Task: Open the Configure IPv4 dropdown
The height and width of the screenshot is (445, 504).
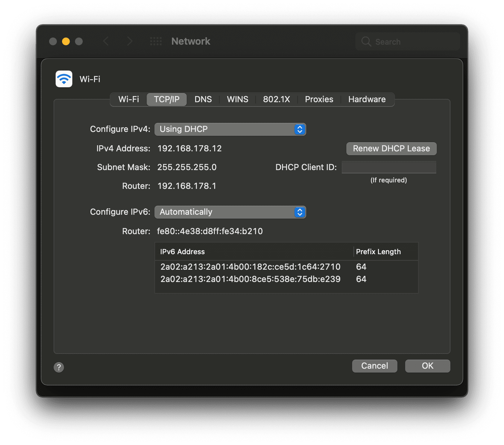Action: (x=230, y=129)
